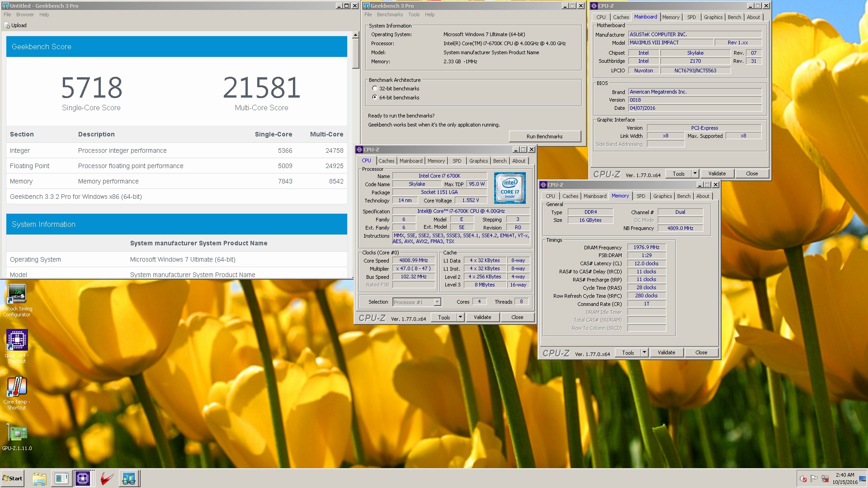Click the single-core score 5718

point(92,87)
